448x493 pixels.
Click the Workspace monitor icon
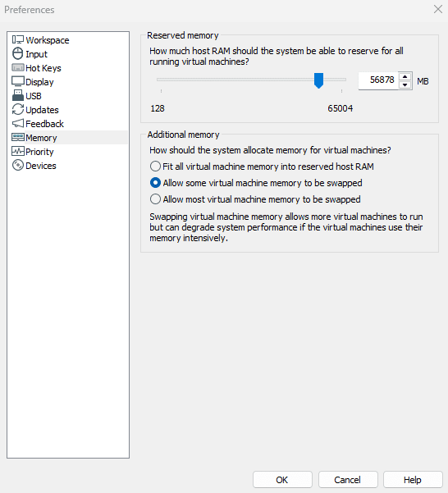tap(18, 39)
